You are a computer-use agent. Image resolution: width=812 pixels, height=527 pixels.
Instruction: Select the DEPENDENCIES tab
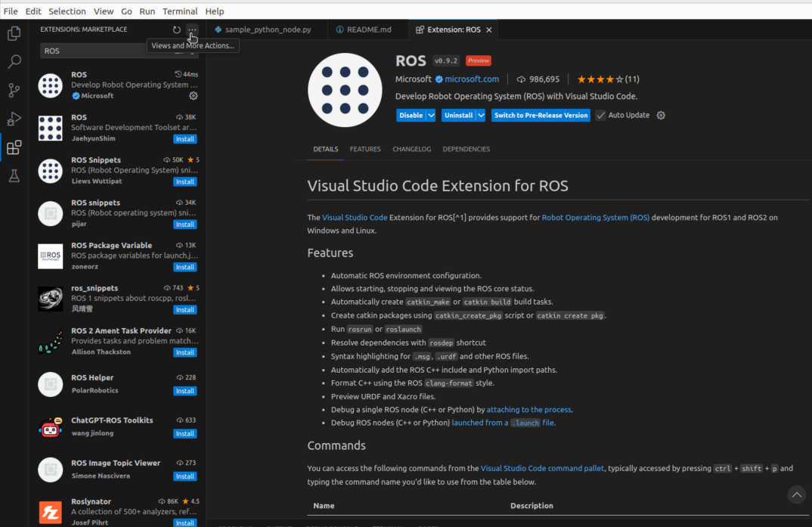(x=466, y=149)
